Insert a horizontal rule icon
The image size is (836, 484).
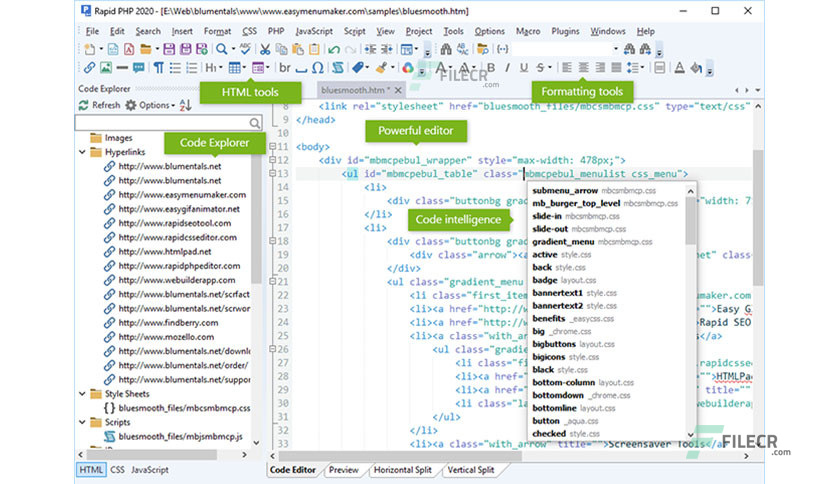[x=122, y=68]
